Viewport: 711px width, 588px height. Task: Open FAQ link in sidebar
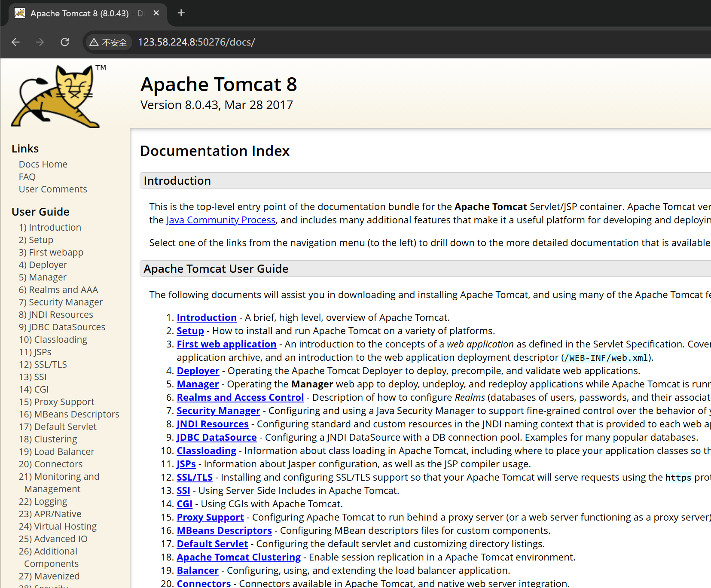(x=27, y=177)
